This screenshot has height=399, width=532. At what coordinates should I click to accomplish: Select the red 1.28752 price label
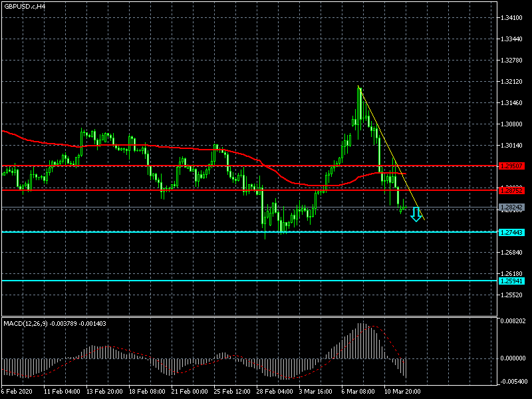(x=511, y=190)
